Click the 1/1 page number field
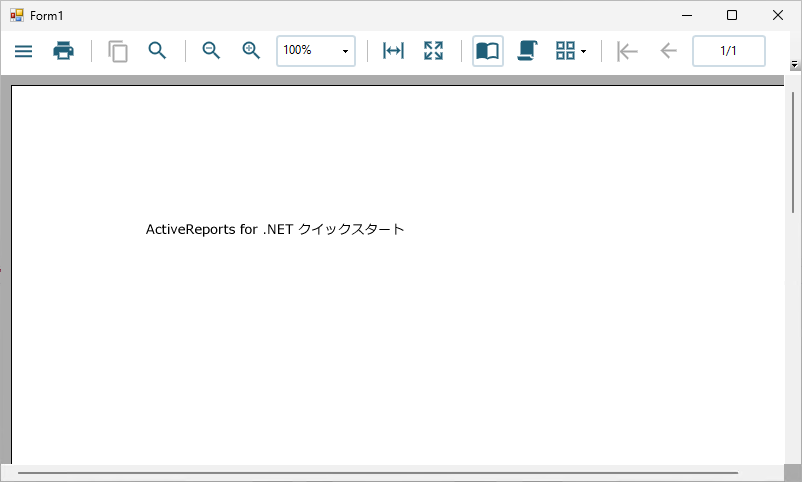The image size is (802, 482). pos(729,51)
